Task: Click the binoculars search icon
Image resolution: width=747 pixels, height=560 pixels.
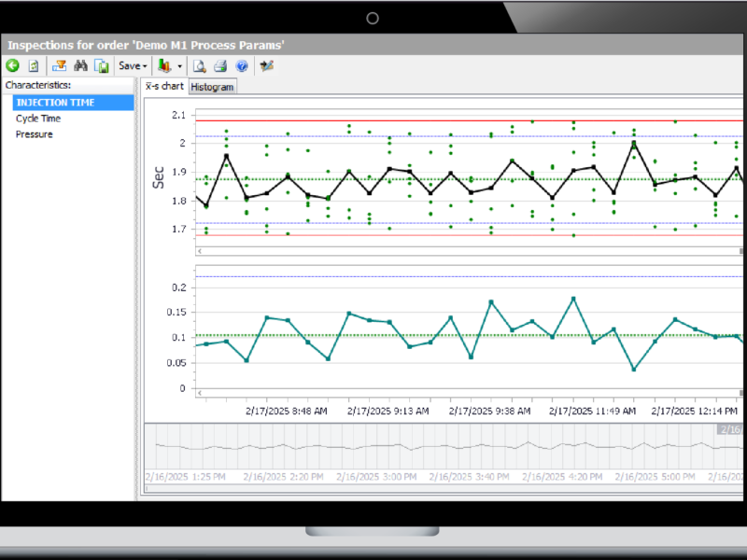Action: (x=80, y=65)
